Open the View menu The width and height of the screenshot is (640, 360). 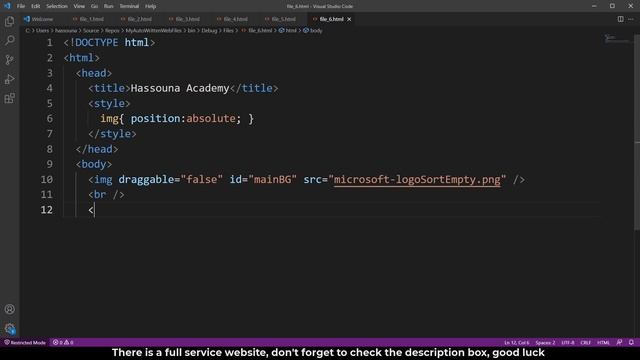[79, 6]
